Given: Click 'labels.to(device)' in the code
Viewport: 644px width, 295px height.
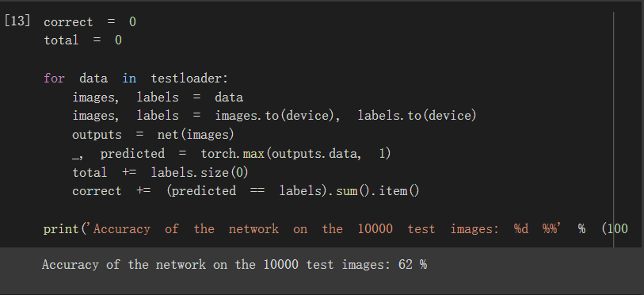Looking at the screenshot, I should 417,116.
